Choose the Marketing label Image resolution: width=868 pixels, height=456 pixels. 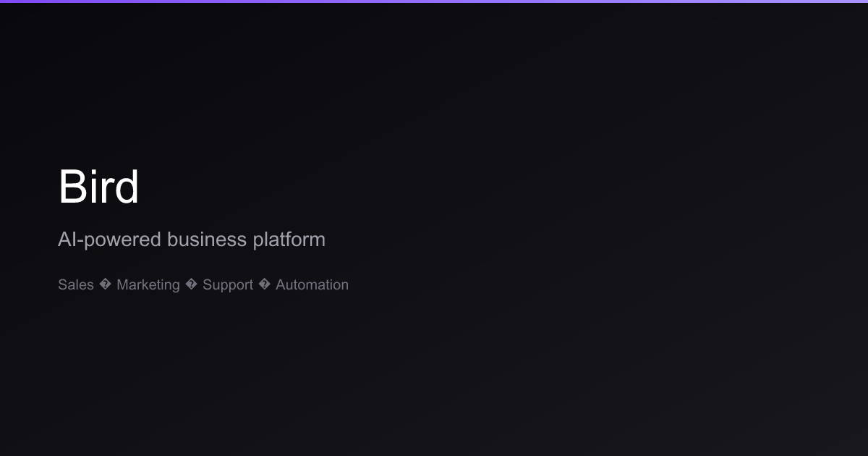click(x=148, y=285)
